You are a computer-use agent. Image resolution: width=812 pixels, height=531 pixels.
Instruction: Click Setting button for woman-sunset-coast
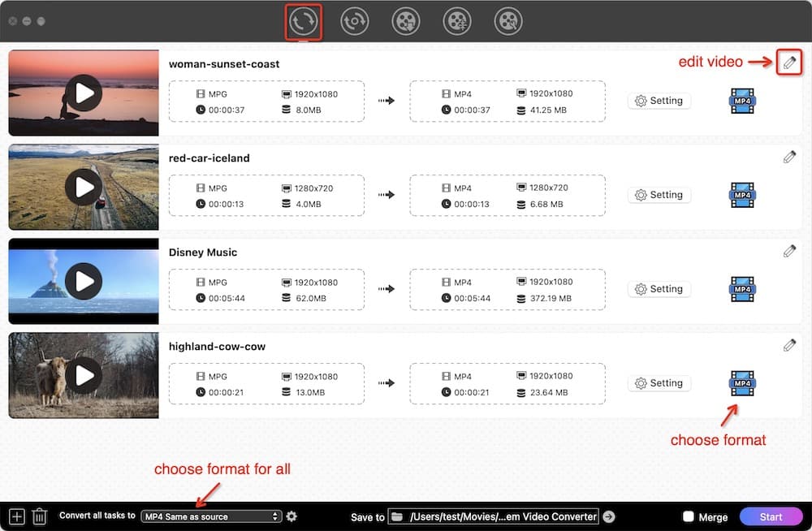(x=659, y=101)
